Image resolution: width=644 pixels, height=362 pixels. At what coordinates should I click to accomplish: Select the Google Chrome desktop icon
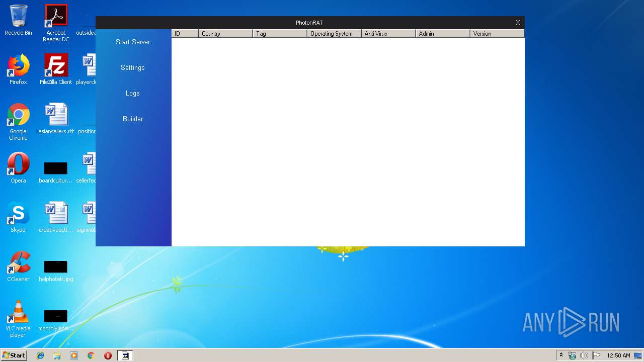click(x=18, y=122)
